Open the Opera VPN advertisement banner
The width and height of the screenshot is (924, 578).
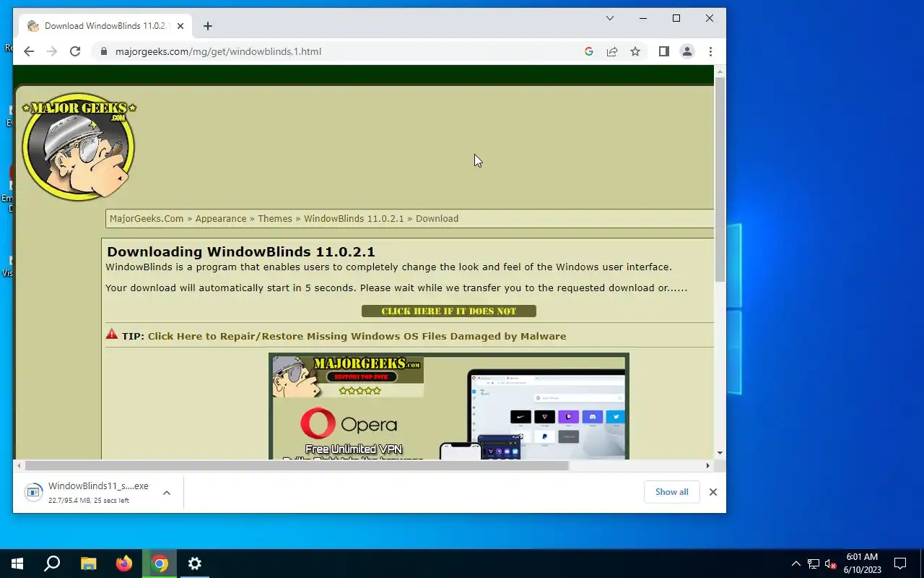[449, 407]
